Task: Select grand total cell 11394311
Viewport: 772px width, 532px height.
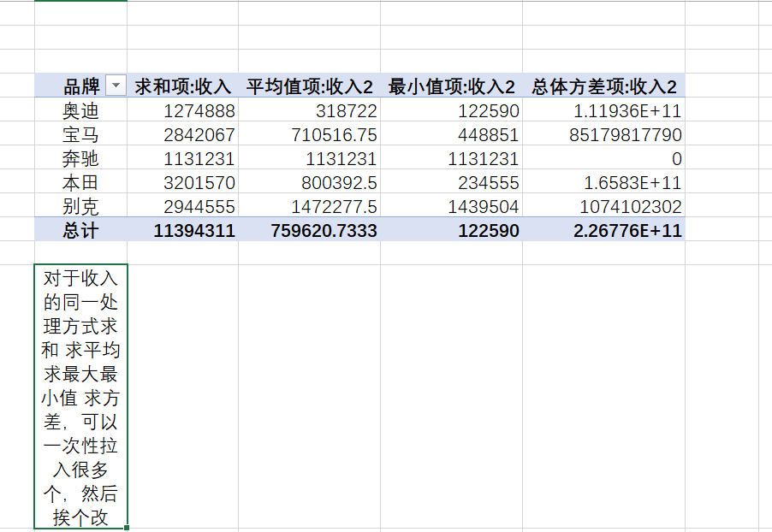Action: [x=182, y=230]
